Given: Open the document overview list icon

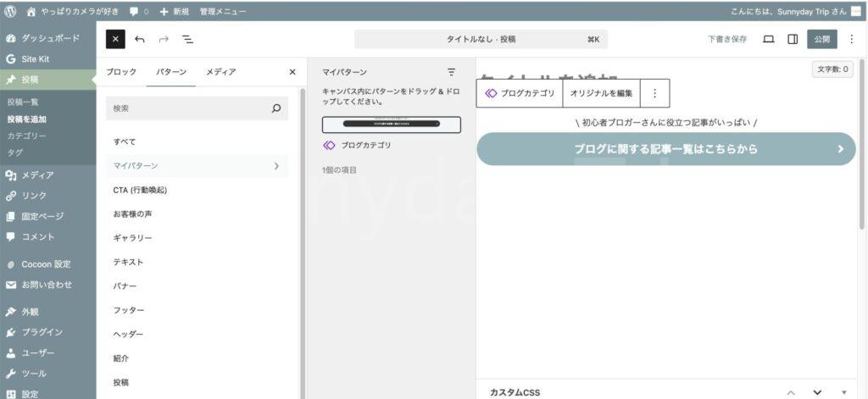Looking at the screenshot, I should pyautogui.click(x=187, y=39).
